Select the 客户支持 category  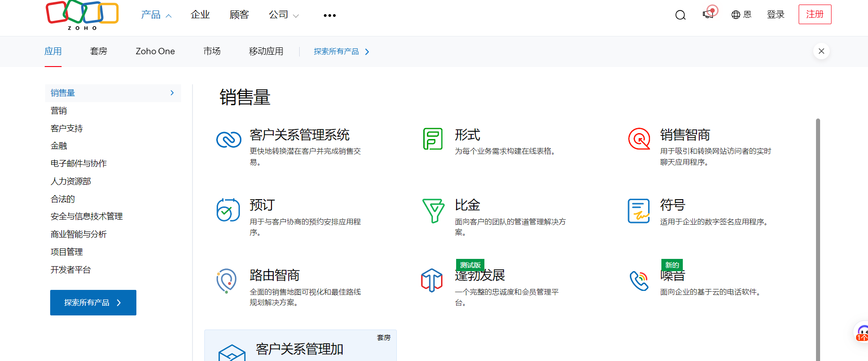point(67,129)
